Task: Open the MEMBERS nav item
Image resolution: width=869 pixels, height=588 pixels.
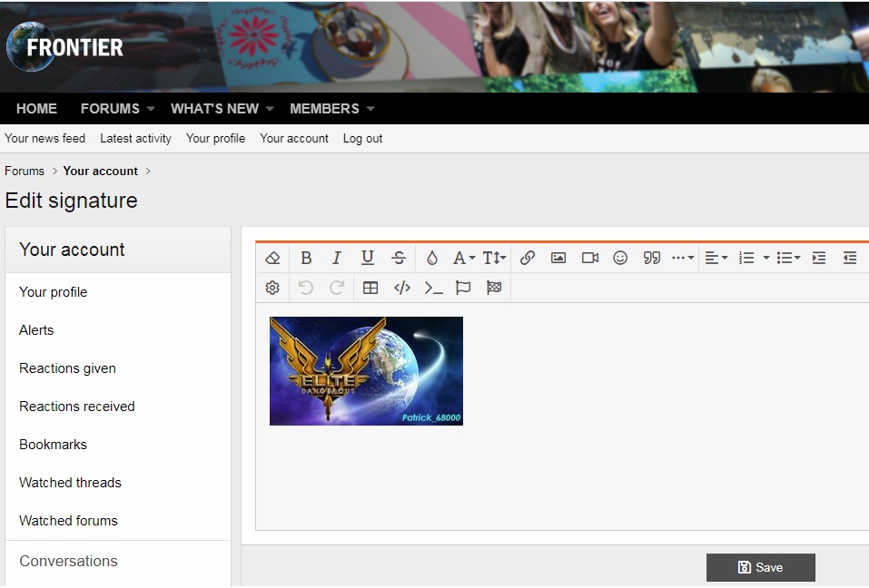Action: click(324, 109)
